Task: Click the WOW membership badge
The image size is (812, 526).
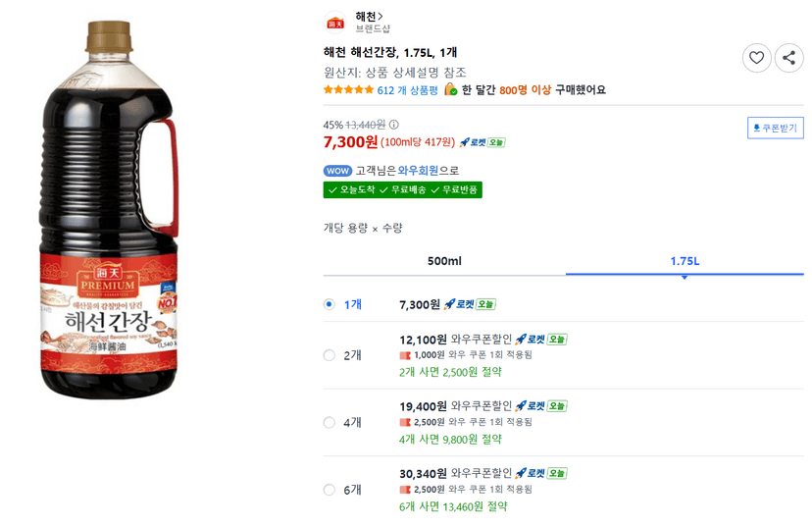Action: click(x=337, y=171)
